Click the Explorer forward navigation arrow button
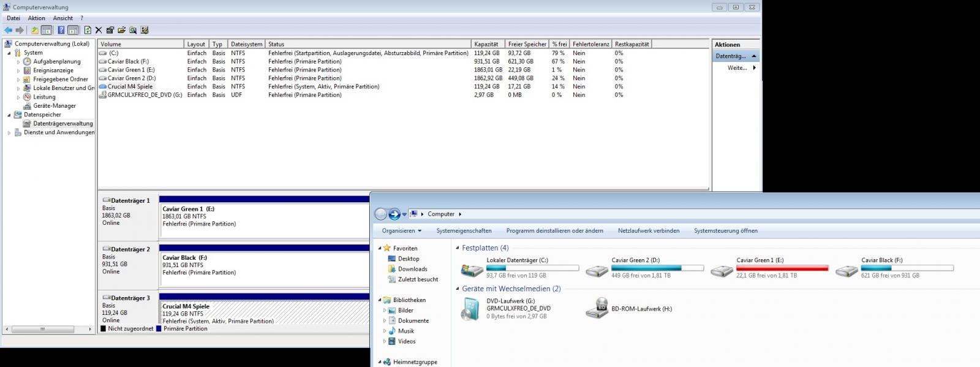This screenshot has width=980, height=367. 394,214
